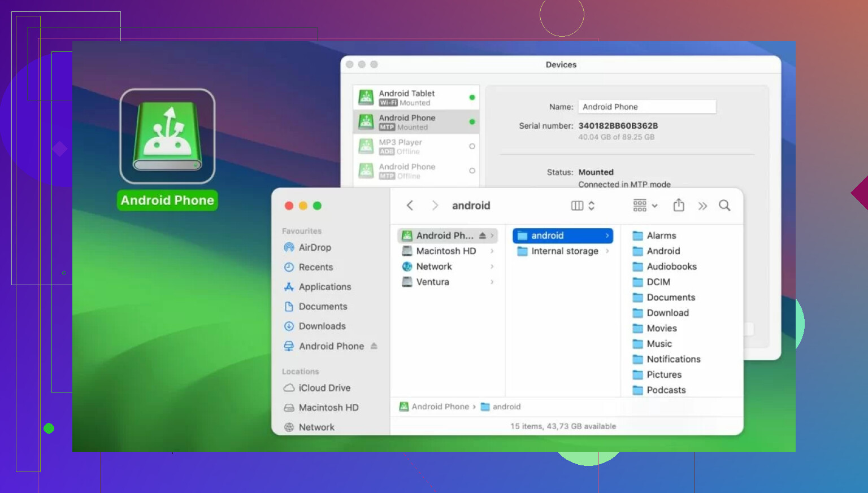The image size is (868, 493).
Task: Toggle Android Tablet green mount indicator
Action: (472, 97)
